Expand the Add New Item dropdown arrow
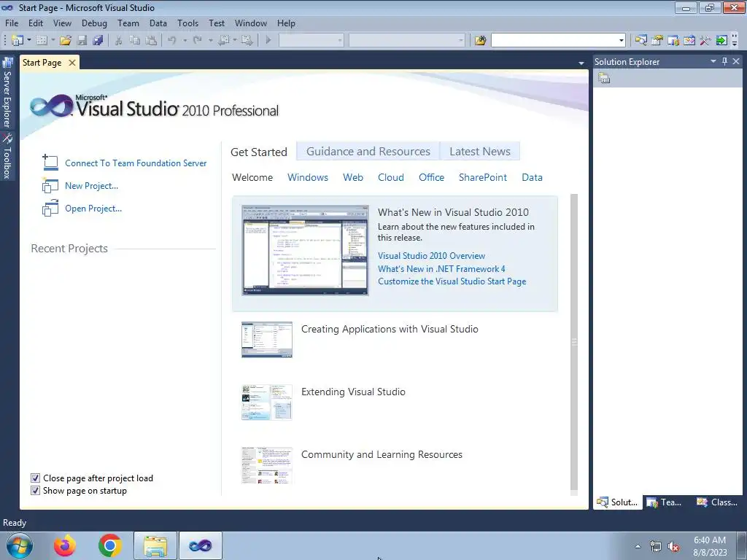The height and width of the screenshot is (560, 747). 53,41
